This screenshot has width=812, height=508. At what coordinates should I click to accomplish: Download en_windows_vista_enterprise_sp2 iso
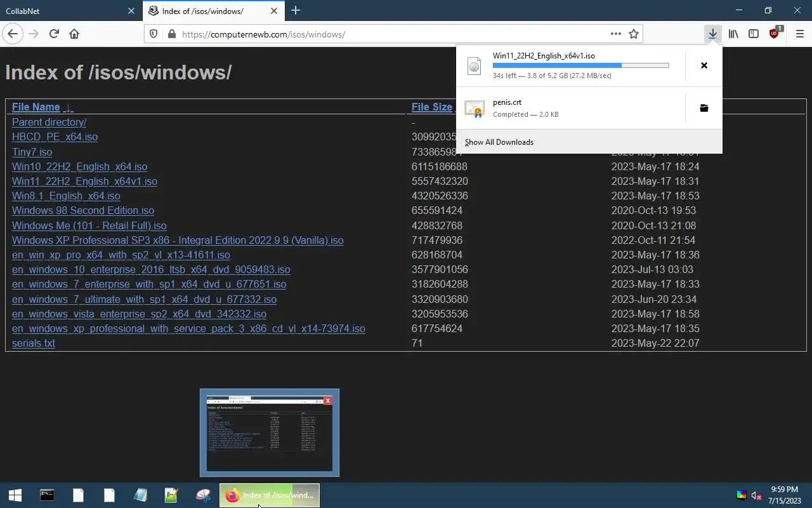139,314
